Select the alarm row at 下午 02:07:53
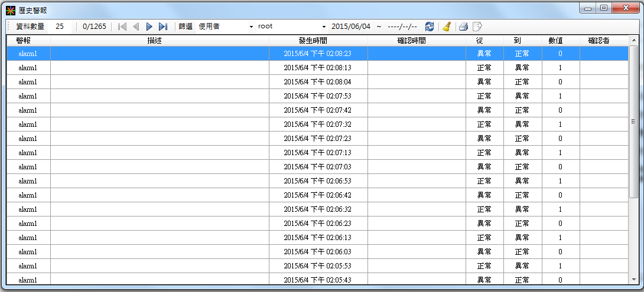 click(x=317, y=96)
